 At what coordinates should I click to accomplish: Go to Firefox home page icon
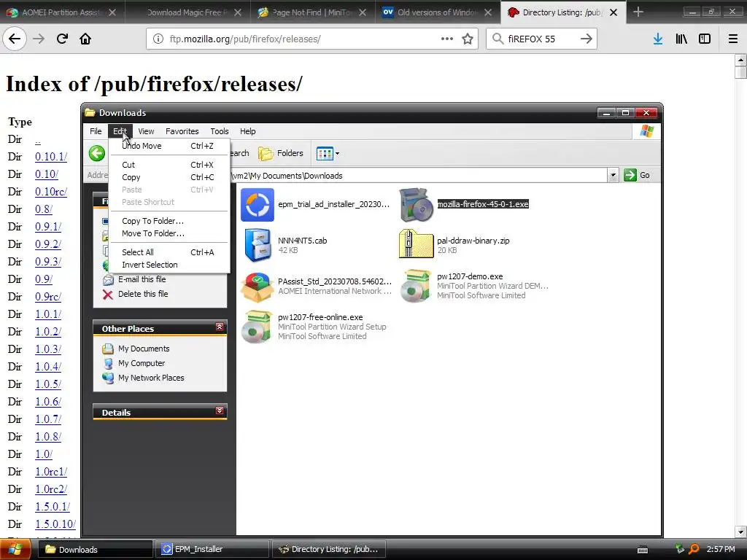85,39
